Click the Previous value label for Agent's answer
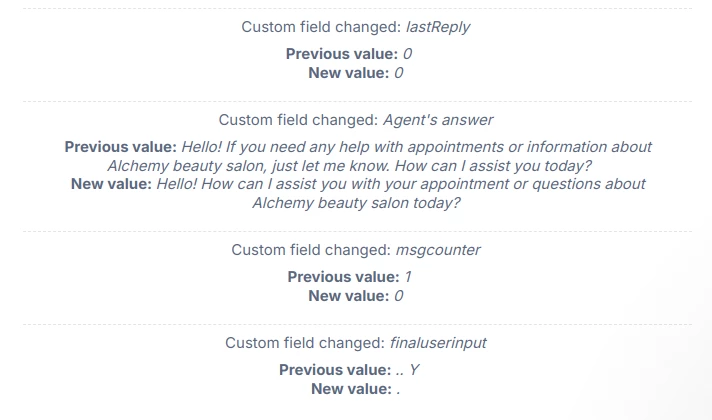 [x=121, y=146]
